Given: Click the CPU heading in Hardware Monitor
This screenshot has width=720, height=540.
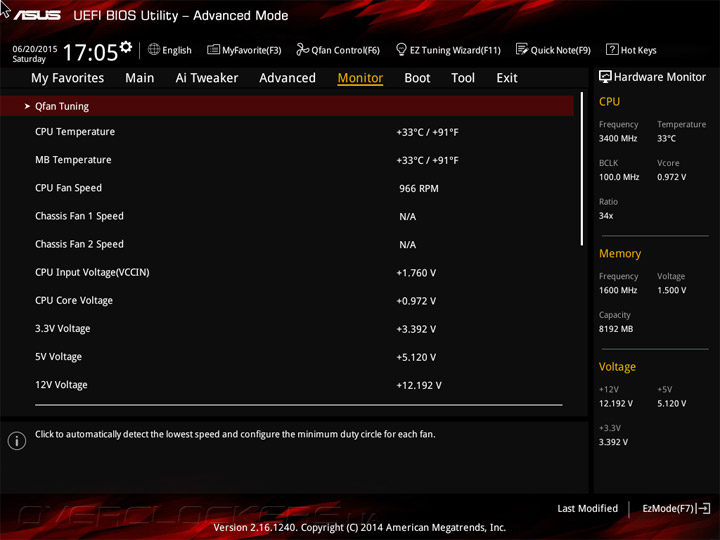Looking at the screenshot, I should (x=609, y=101).
